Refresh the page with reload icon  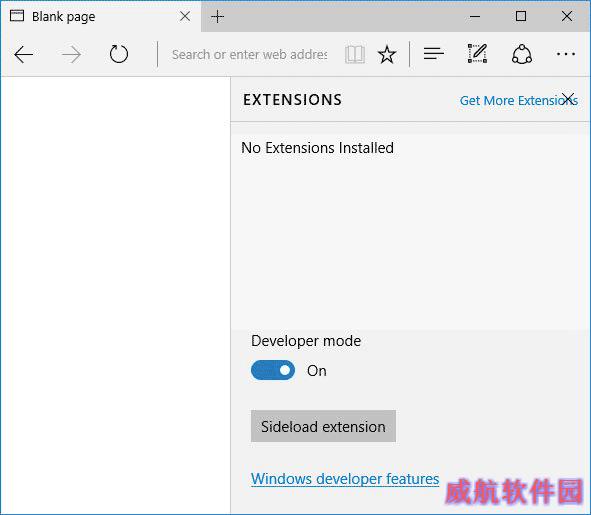click(119, 54)
